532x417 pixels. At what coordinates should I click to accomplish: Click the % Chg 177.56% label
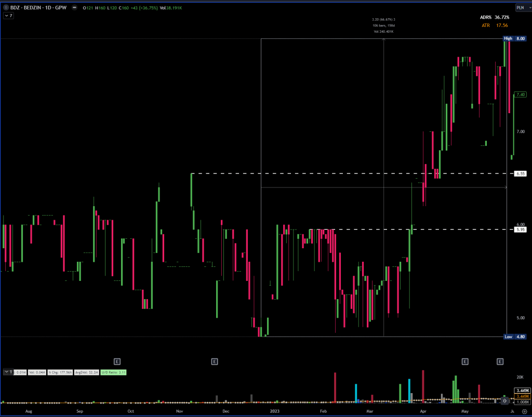tap(60, 372)
